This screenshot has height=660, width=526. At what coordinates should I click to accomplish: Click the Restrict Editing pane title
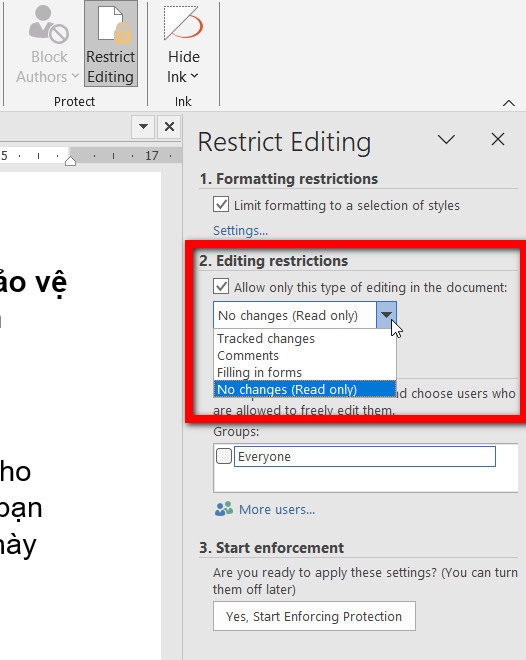pyautogui.click(x=284, y=142)
